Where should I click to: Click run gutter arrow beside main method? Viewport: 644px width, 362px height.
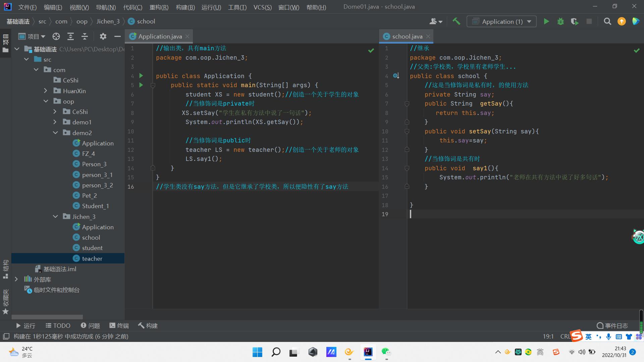[141, 85]
